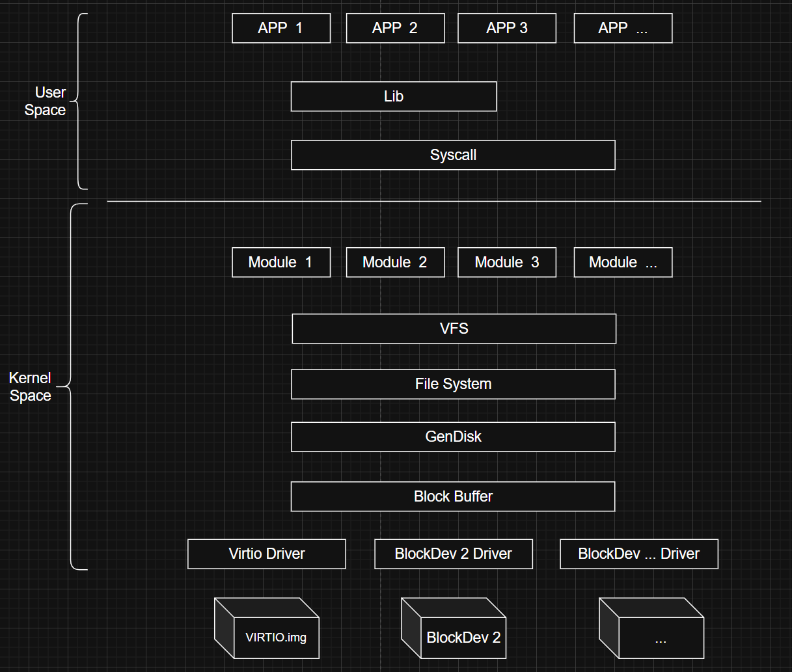
Task: Select the ellipsis cube storage shape
Action: [652, 629]
